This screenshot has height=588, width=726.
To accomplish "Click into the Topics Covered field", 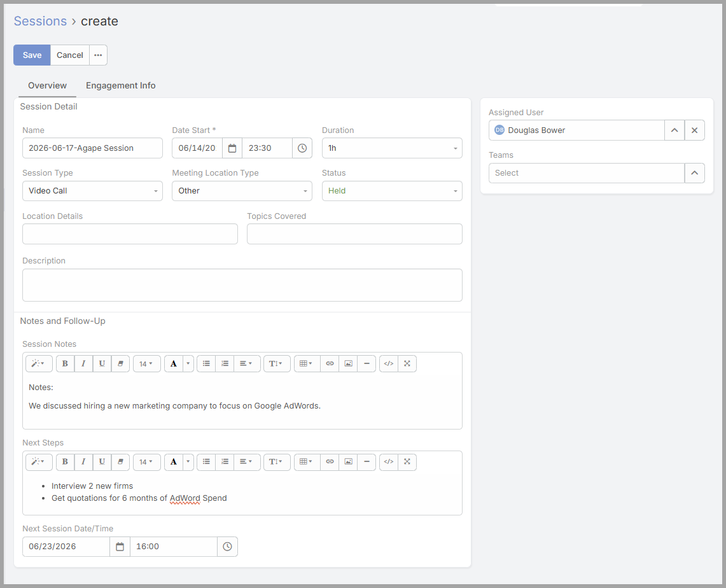I will 354,234.
